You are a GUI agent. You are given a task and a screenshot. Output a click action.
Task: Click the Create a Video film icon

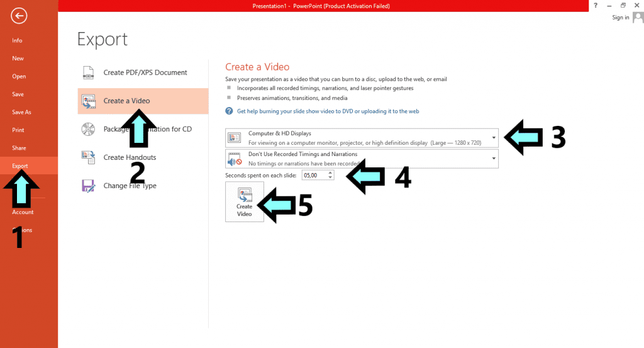pyautogui.click(x=89, y=101)
